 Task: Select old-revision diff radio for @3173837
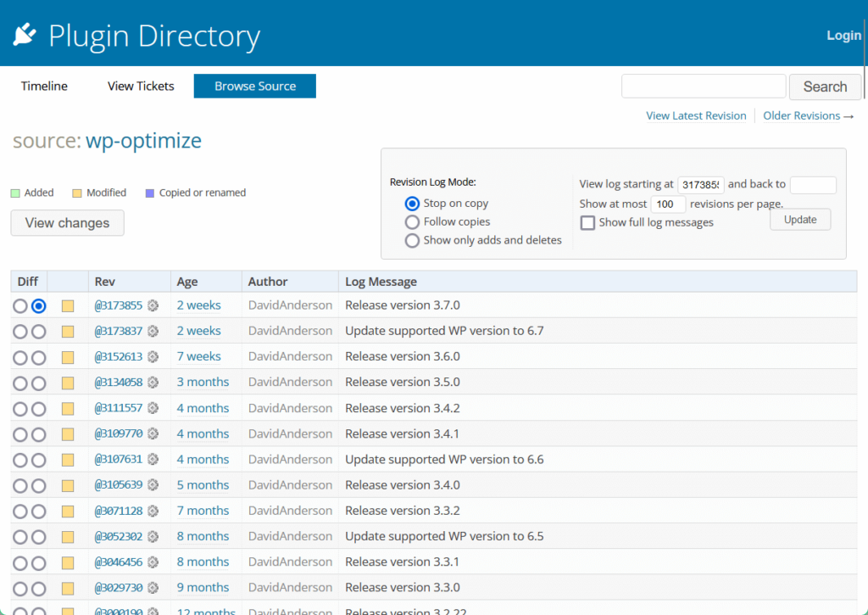click(x=20, y=332)
